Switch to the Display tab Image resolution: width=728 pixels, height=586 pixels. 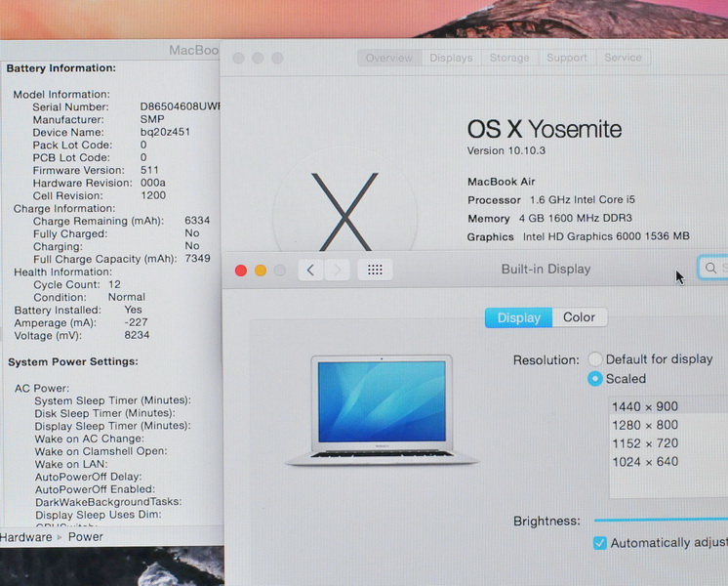(x=518, y=317)
